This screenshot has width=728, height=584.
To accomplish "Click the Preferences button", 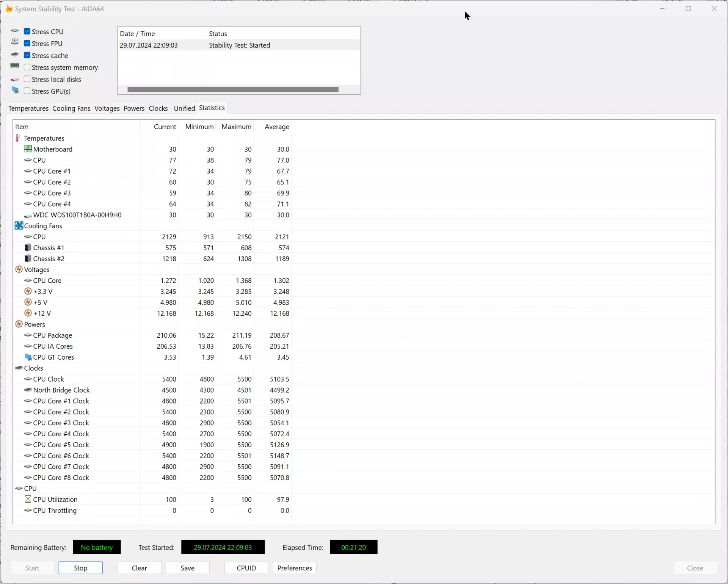I will [x=295, y=567].
